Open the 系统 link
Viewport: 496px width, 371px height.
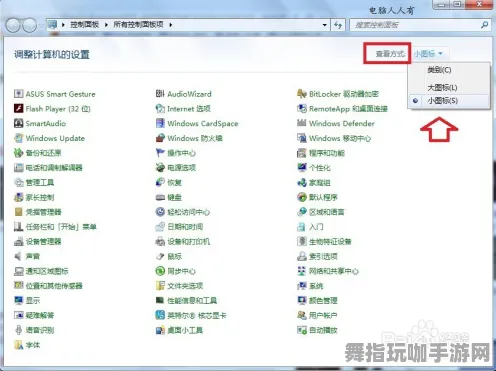(x=316, y=286)
